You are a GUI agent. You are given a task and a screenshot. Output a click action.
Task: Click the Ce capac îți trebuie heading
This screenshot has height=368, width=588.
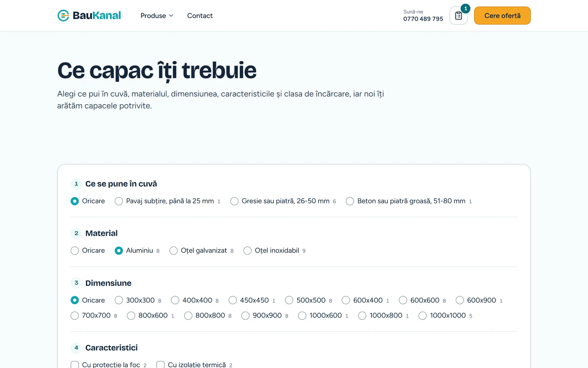157,71
